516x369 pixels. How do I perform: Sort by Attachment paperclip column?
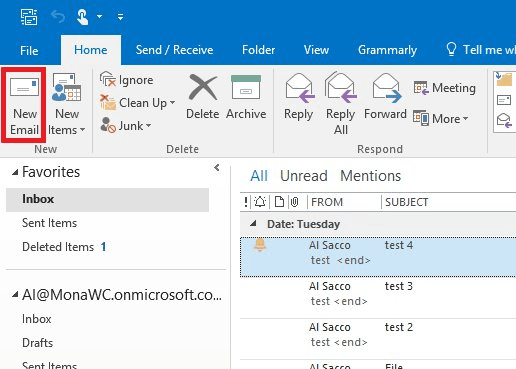[295, 202]
